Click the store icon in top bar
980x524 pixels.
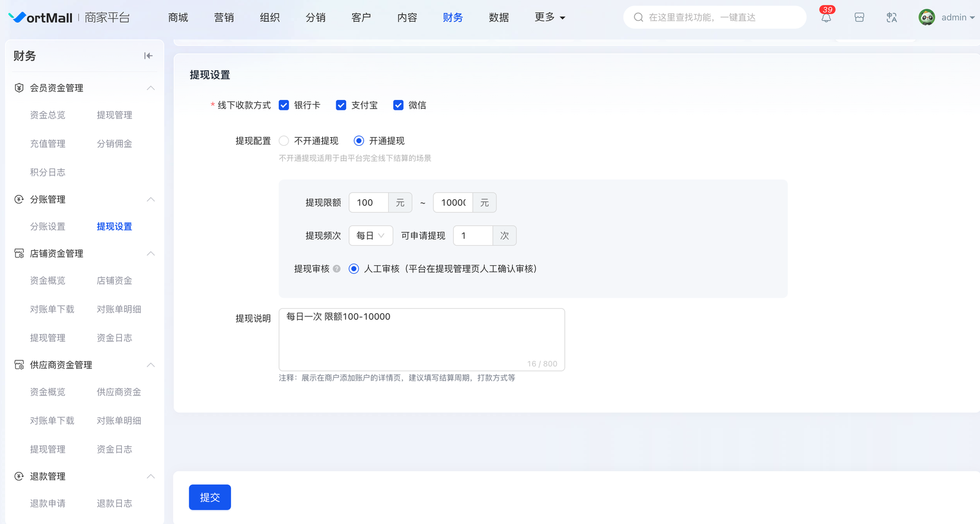tap(859, 18)
